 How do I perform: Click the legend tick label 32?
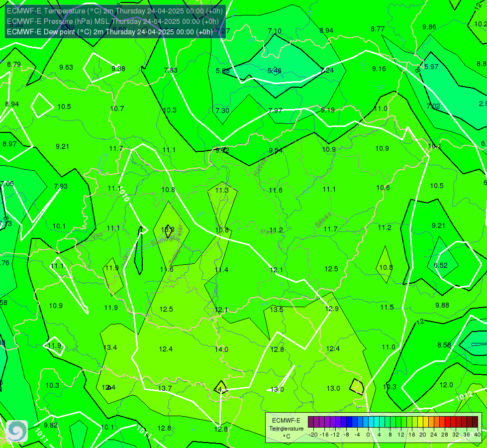coord(455,435)
